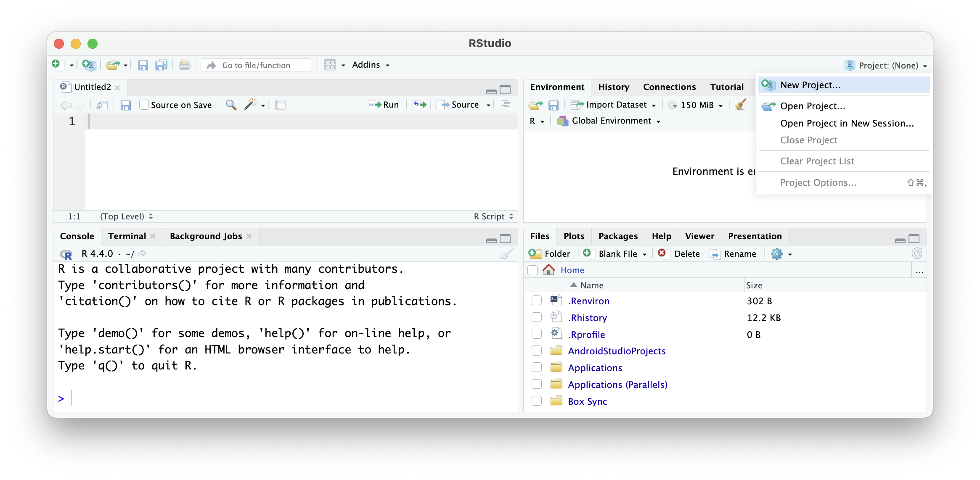Click the Find and Replace icon
The width and height of the screenshot is (980, 480).
[x=230, y=104]
